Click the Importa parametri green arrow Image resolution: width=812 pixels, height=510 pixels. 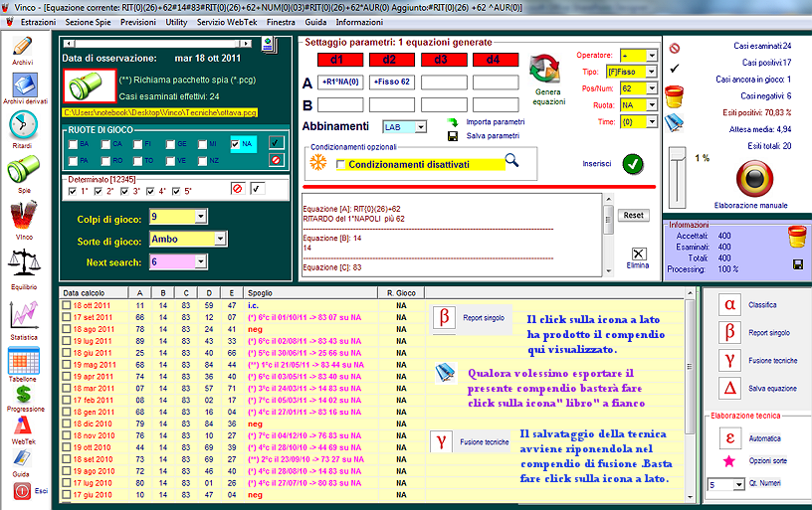pos(453,122)
